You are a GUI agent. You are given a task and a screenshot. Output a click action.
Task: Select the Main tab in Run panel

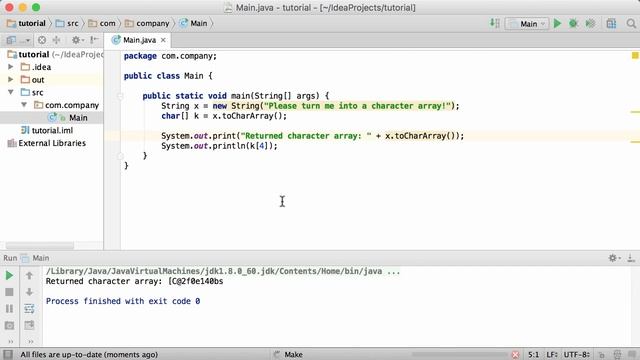(x=35, y=258)
